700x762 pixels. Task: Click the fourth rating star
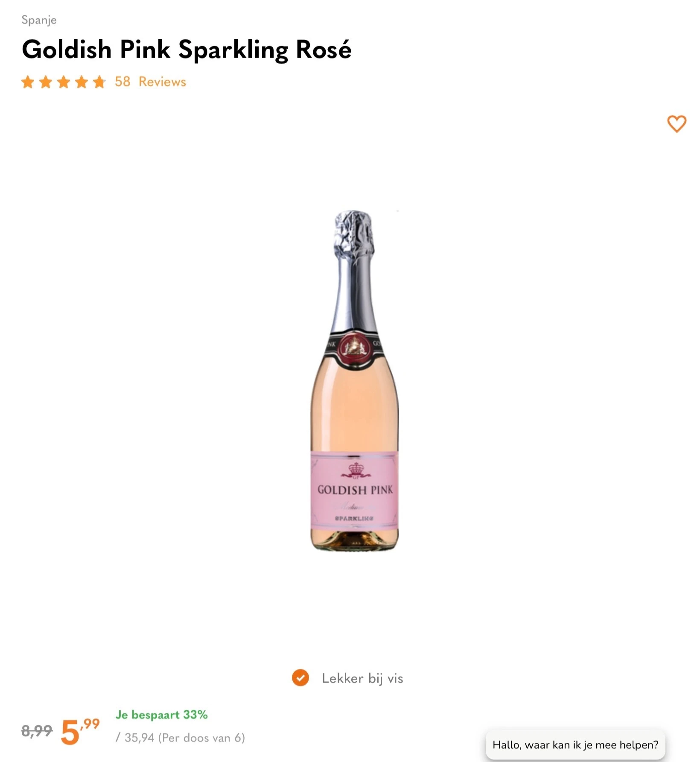[x=81, y=82]
